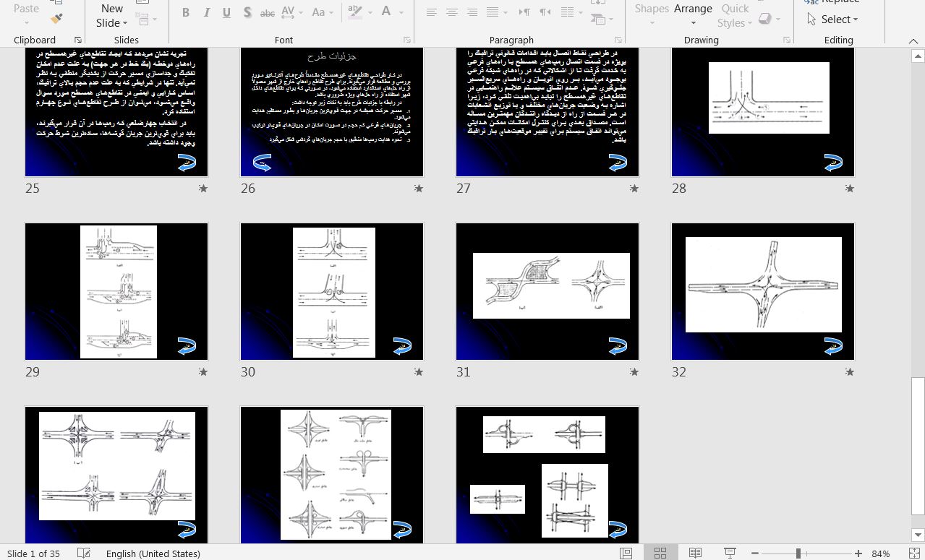
Task: Click the zoom slider handle
Action: click(798, 553)
